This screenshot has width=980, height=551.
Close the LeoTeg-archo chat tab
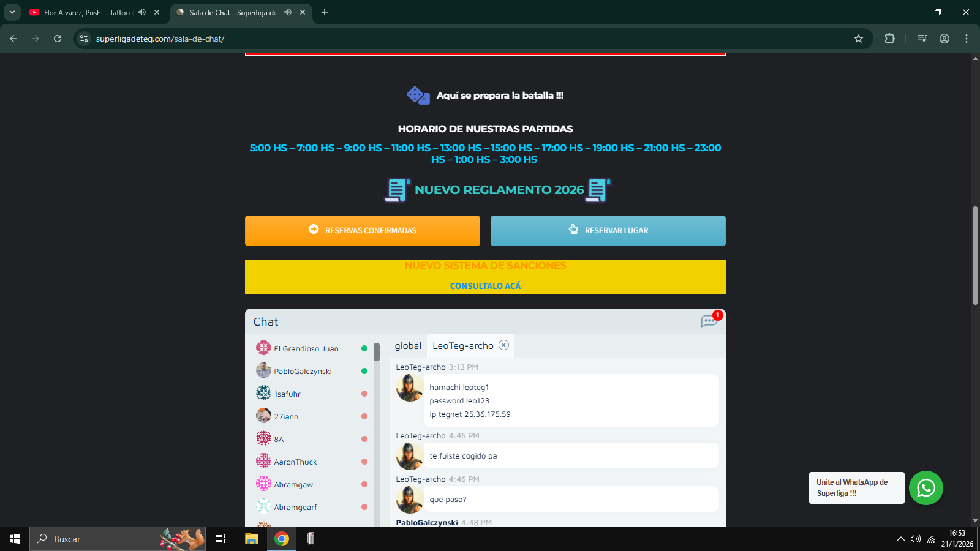(x=503, y=345)
